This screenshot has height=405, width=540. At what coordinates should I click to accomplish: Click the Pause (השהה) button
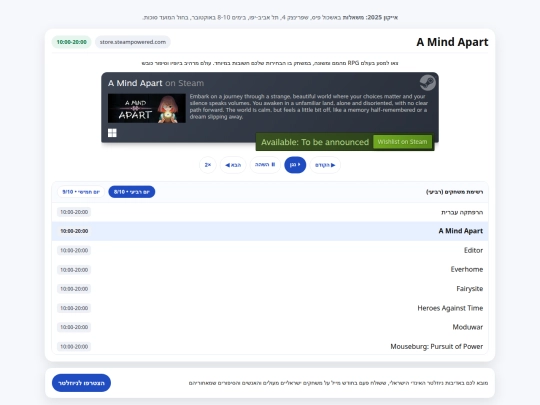coord(265,165)
